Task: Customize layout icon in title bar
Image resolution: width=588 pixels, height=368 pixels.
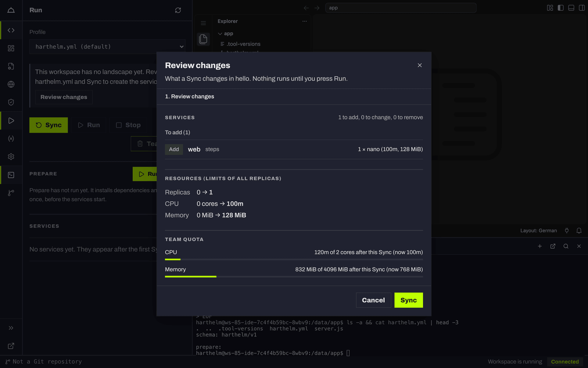Action: click(550, 8)
